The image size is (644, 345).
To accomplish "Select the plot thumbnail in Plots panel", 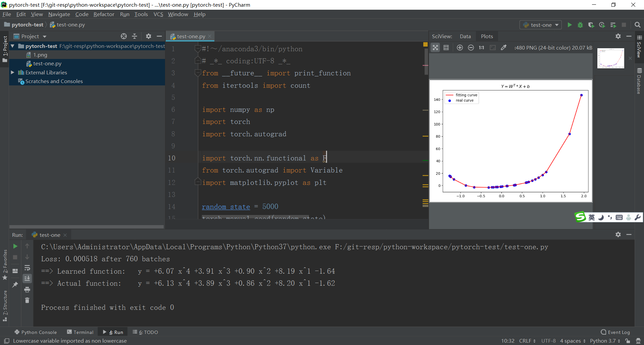I will coord(610,58).
